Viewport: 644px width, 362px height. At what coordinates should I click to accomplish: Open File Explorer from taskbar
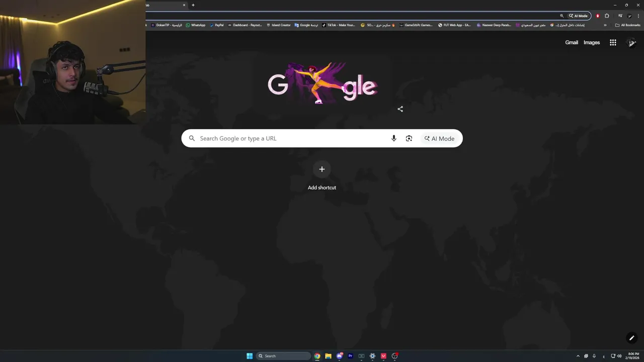[328, 356]
